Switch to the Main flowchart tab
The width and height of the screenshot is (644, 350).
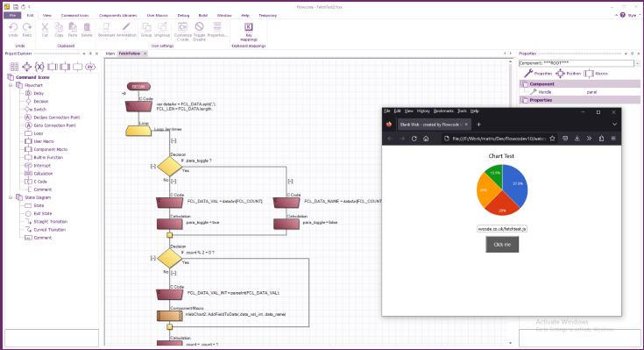(110, 54)
